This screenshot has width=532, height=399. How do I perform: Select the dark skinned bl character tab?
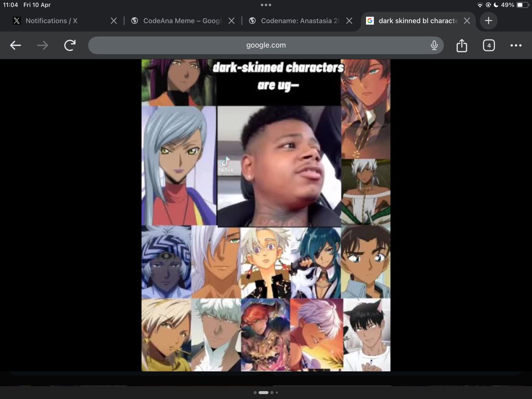tap(418, 21)
